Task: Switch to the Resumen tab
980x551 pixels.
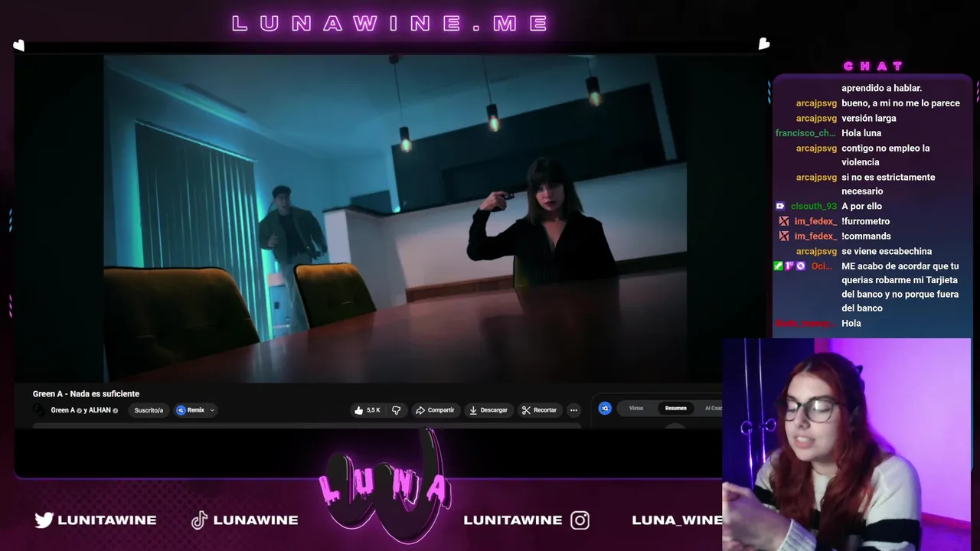Action: point(675,409)
